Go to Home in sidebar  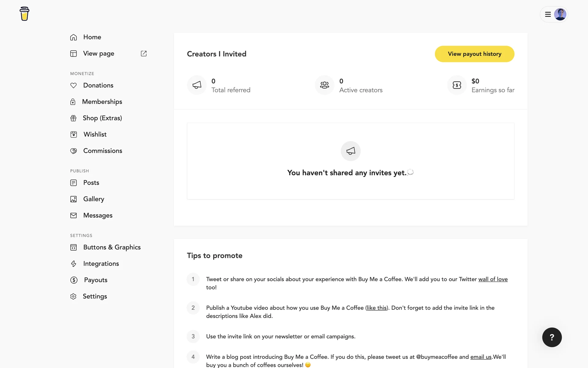coord(92,37)
